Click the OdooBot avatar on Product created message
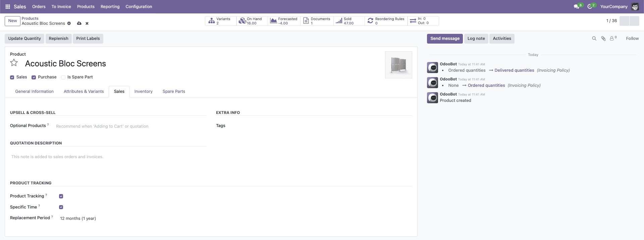The image size is (644, 240). click(x=432, y=98)
